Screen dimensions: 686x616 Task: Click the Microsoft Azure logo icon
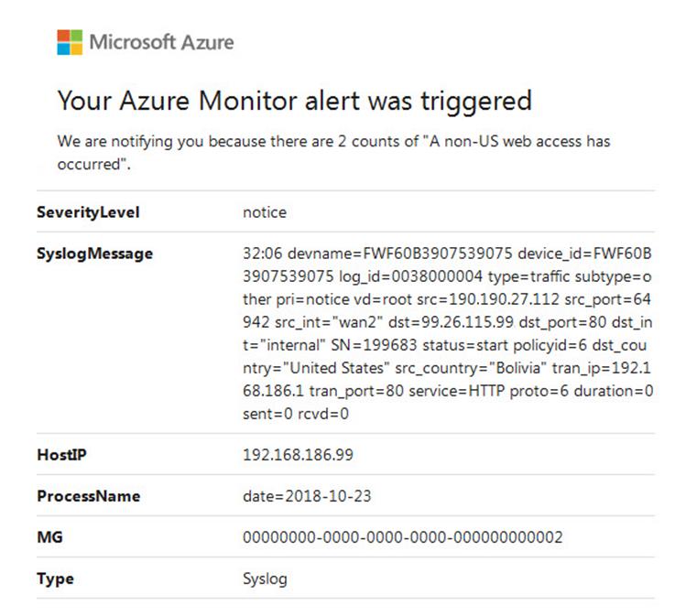[70, 41]
